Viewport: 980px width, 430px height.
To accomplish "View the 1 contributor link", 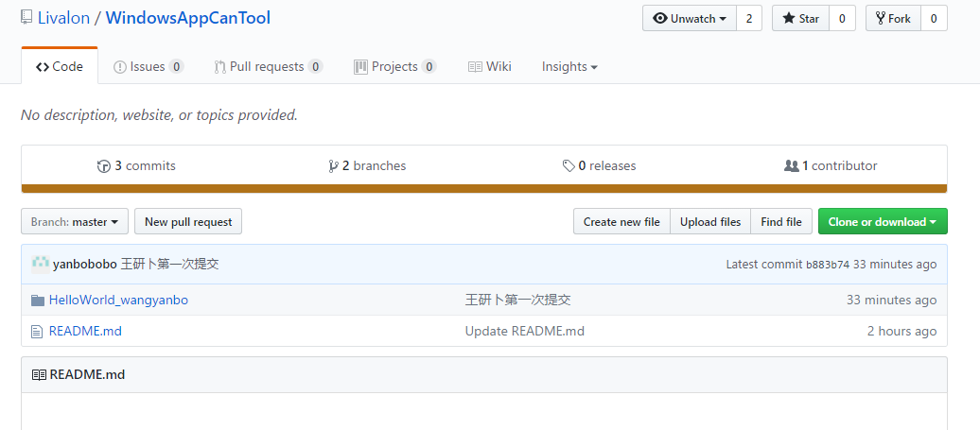I will tap(831, 165).
